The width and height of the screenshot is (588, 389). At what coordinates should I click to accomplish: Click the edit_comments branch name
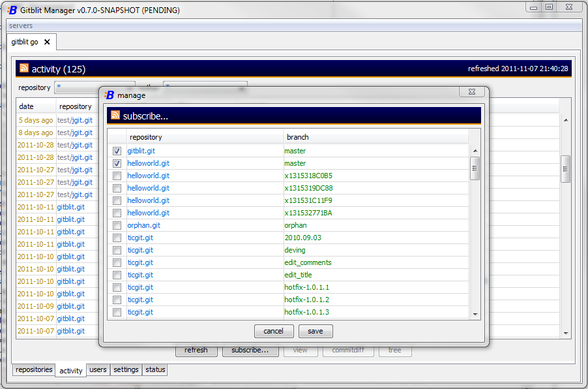(x=308, y=262)
